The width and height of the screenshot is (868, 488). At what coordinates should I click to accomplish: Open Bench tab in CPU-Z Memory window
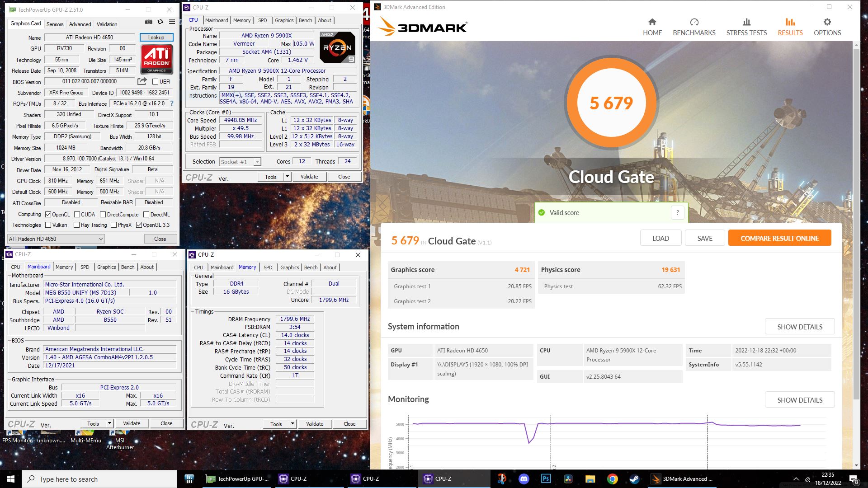(x=311, y=267)
